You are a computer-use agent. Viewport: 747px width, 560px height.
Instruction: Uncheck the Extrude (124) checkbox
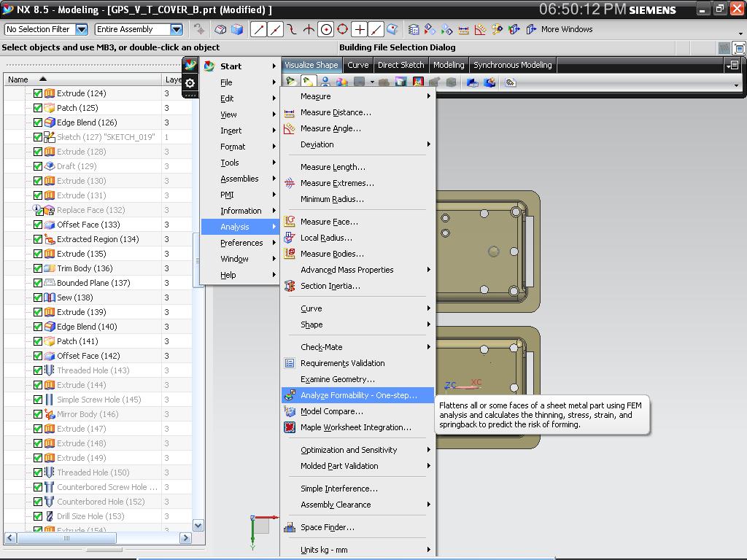(38, 93)
